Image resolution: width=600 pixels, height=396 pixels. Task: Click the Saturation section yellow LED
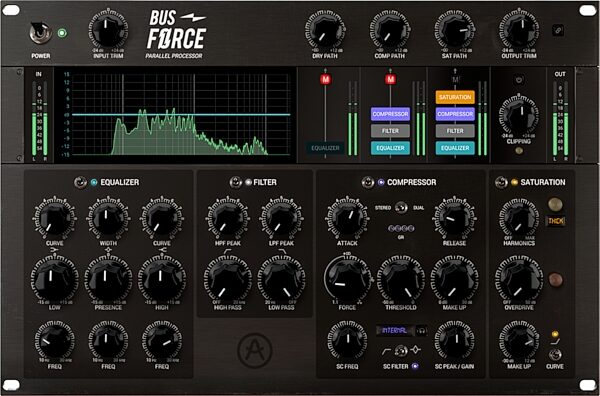click(x=514, y=183)
